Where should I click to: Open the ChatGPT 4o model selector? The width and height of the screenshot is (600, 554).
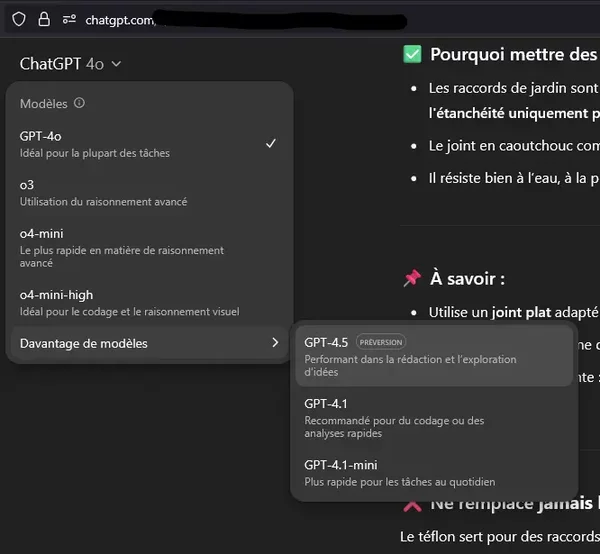point(70,64)
